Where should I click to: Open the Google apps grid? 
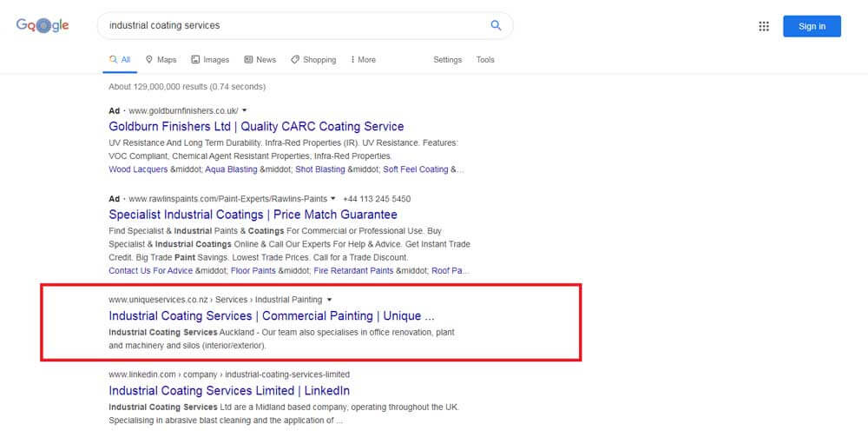(764, 26)
